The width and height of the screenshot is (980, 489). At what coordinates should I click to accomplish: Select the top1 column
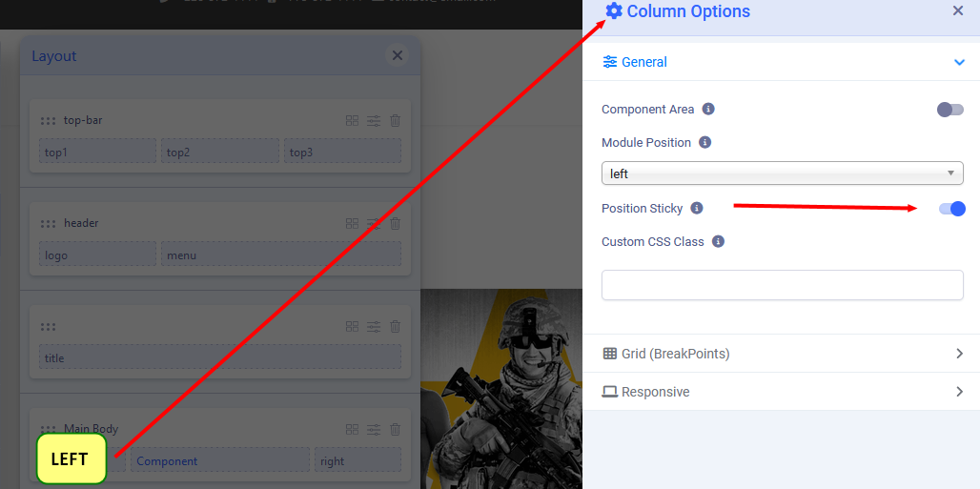(97, 152)
